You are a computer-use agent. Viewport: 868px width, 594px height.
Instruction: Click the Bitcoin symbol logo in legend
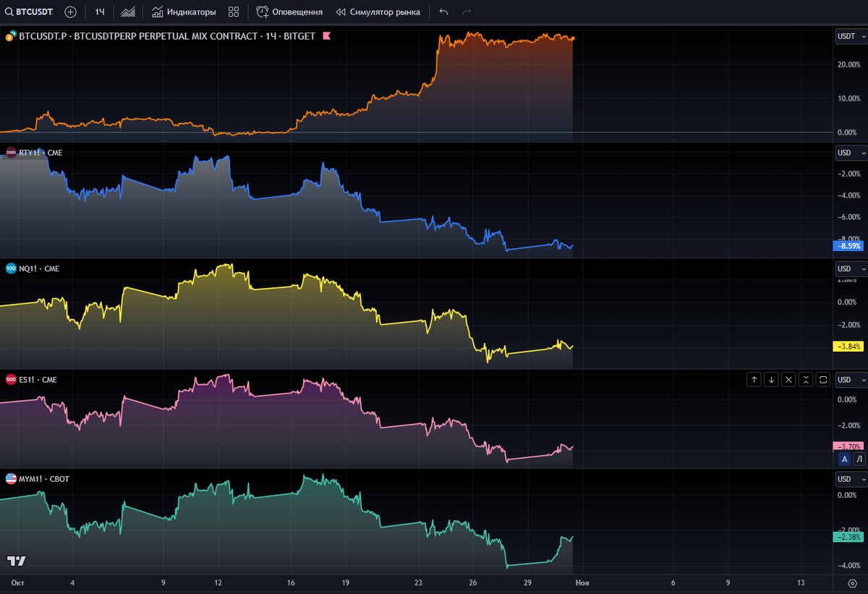[11, 35]
